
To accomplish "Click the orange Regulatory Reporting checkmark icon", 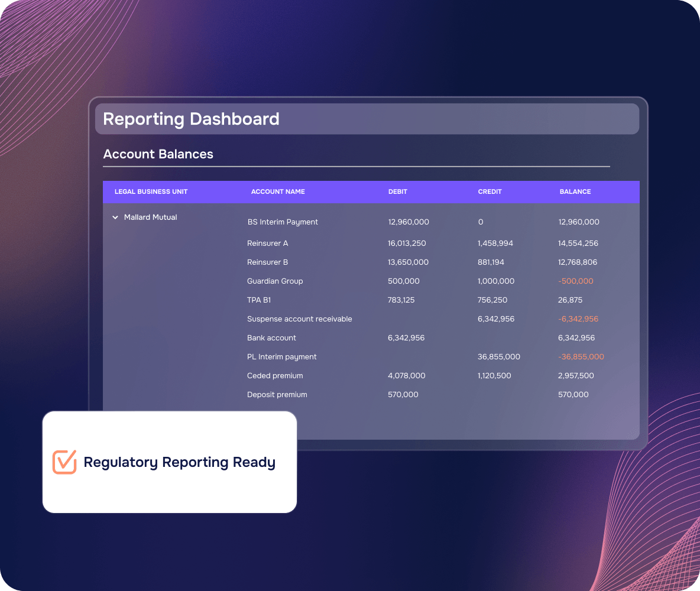I will tap(64, 462).
